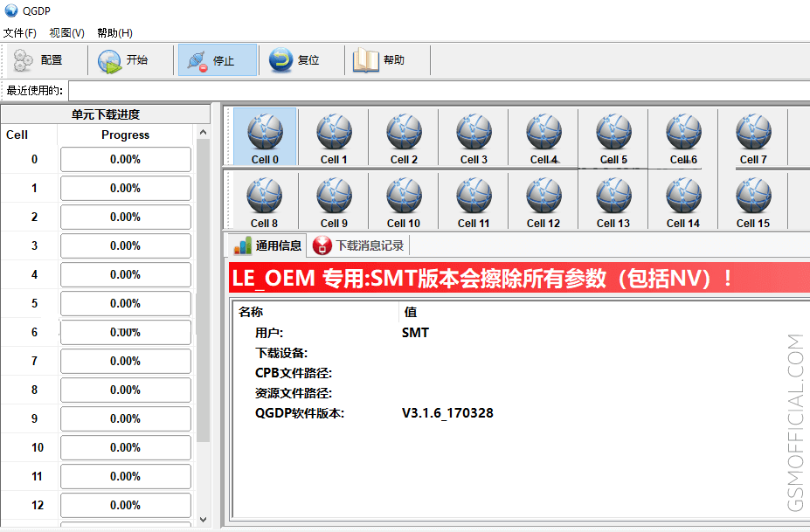810x532 pixels.
Task: Click the 复位 (Reset) toolbar icon
Action: click(x=280, y=60)
